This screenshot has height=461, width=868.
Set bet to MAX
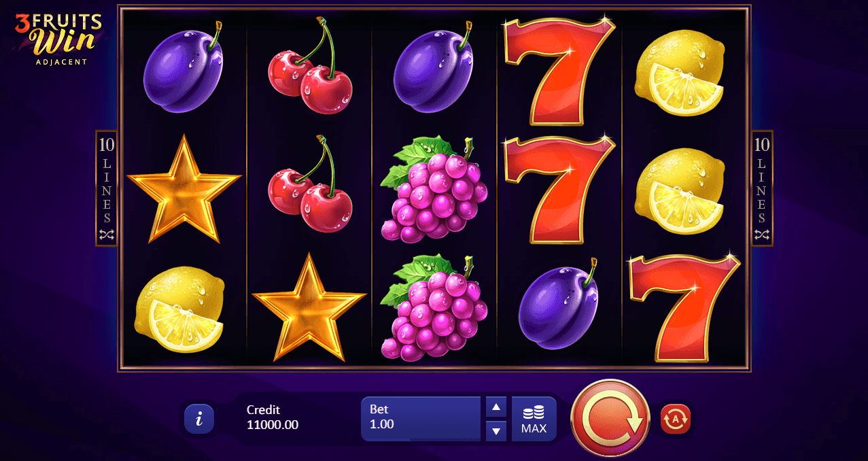[534, 419]
